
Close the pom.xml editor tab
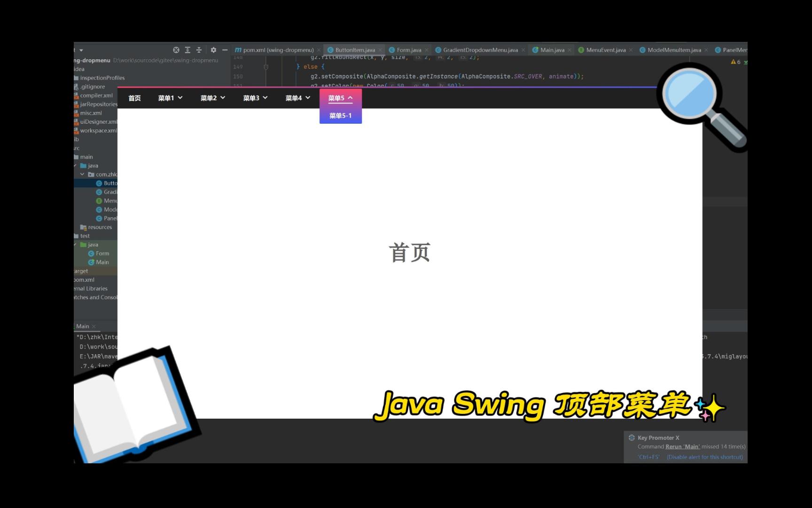pos(319,50)
